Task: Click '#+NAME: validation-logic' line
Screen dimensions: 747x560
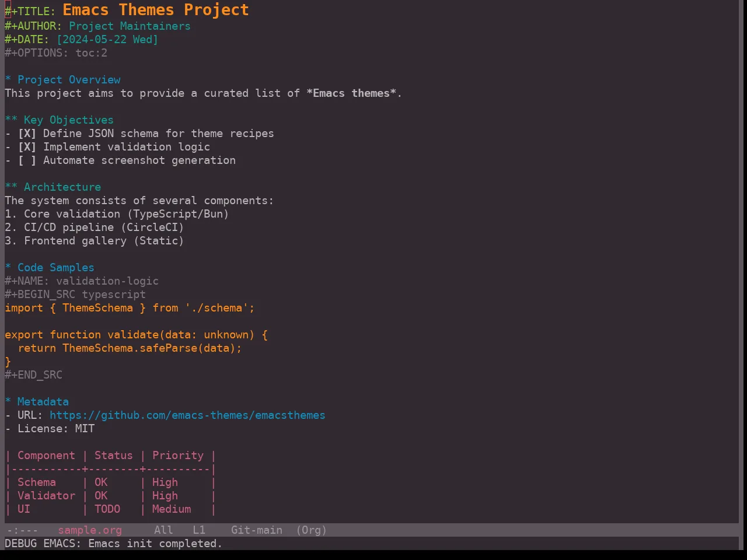Action: pyautogui.click(x=82, y=281)
